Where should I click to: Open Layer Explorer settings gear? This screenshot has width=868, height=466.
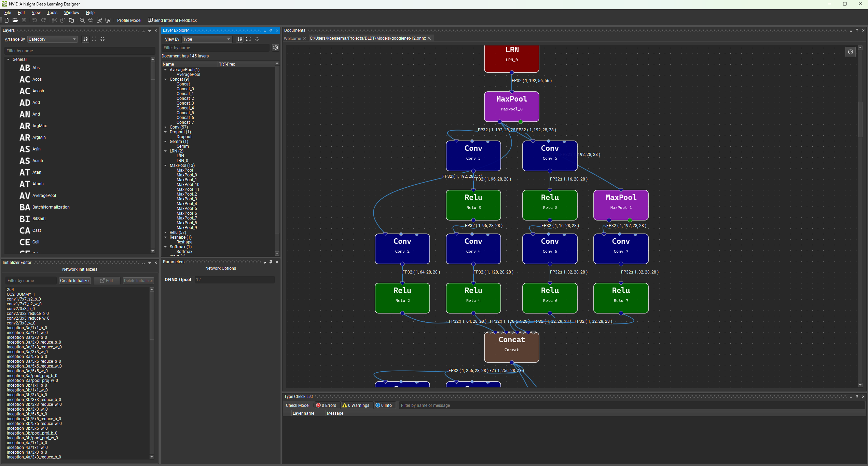[276, 48]
